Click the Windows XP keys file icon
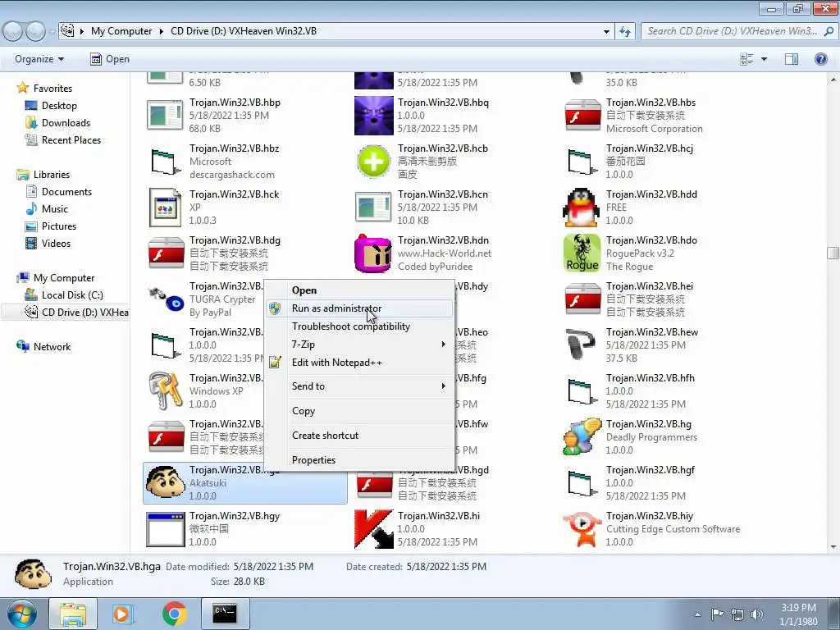The image size is (840, 630). [166, 390]
